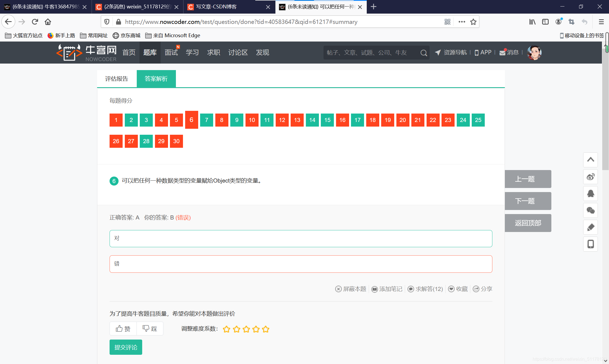Reload the current page
This screenshot has height=364, width=609.
(35, 22)
